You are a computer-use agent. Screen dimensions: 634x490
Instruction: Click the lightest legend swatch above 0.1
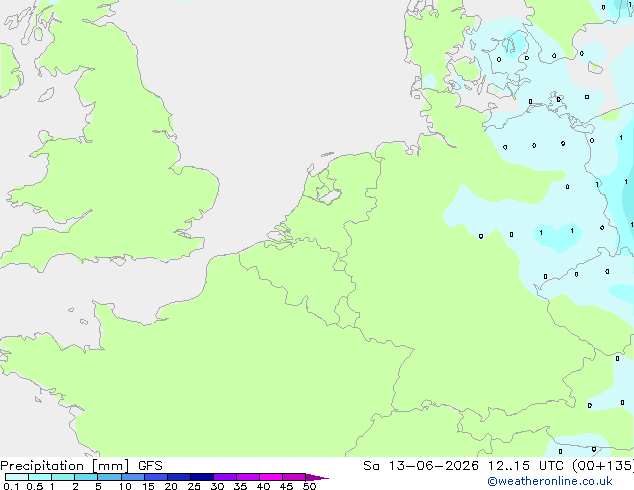coord(17,477)
